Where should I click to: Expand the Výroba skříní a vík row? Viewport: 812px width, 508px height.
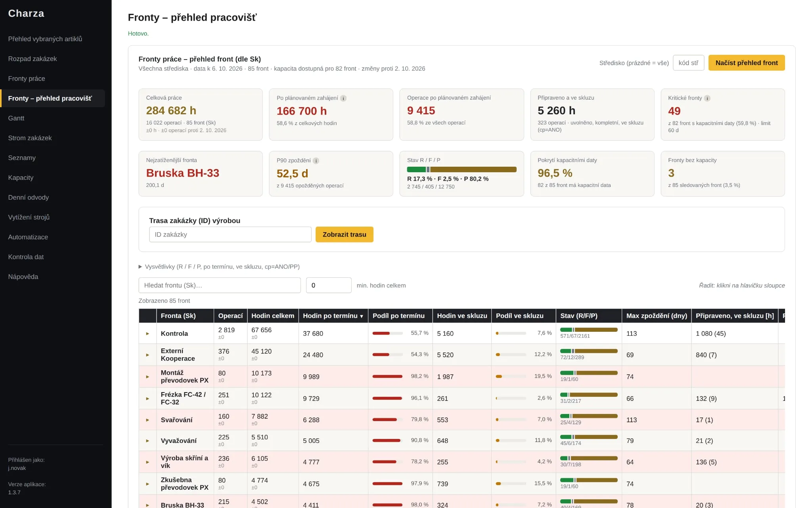click(x=147, y=462)
